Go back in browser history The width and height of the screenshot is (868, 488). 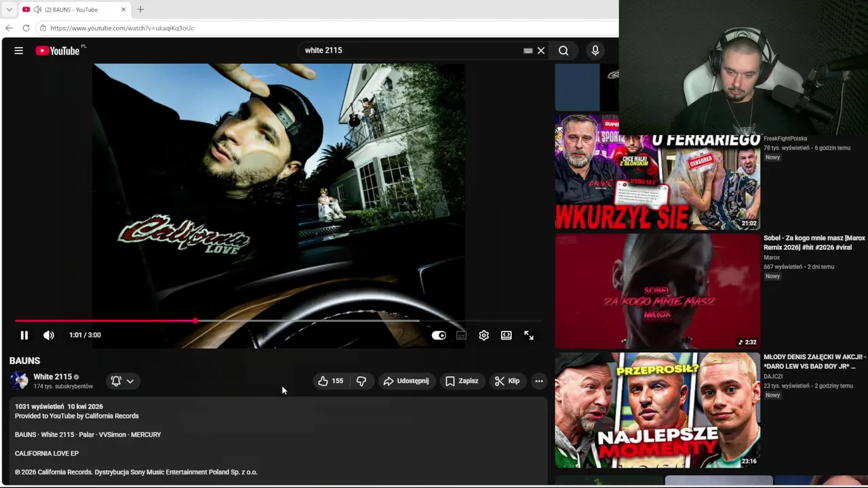coord(9,28)
